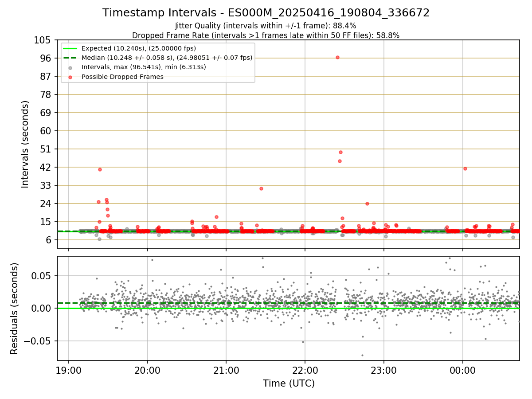Screen dimensions: 532x399
Task: Click the lone red outlier just after 00:00
Action: 465,168
